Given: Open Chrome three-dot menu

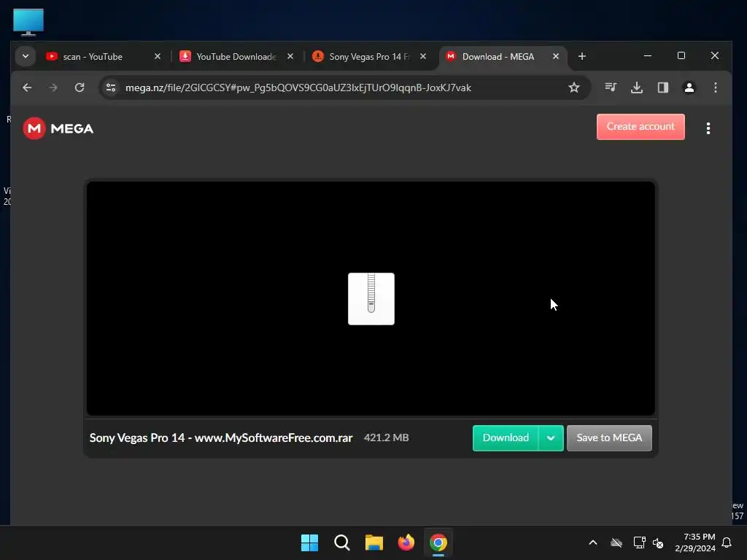Looking at the screenshot, I should 715,87.
